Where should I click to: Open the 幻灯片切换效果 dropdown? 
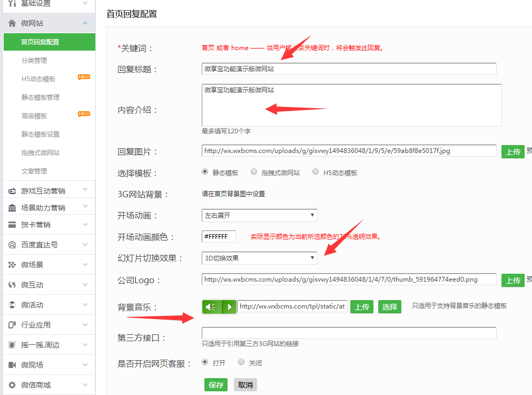point(259,258)
